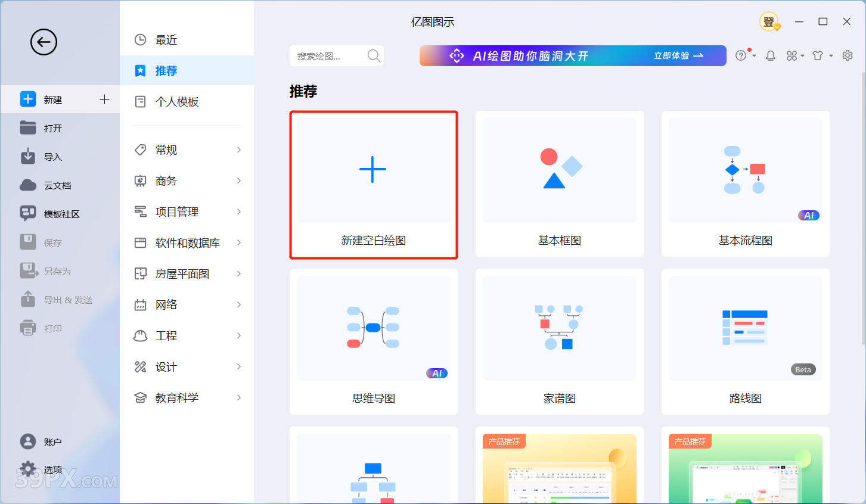The height and width of the screenshot is (504, 866).
Task: Open the 基本流程图 template card
Action: 746,183
